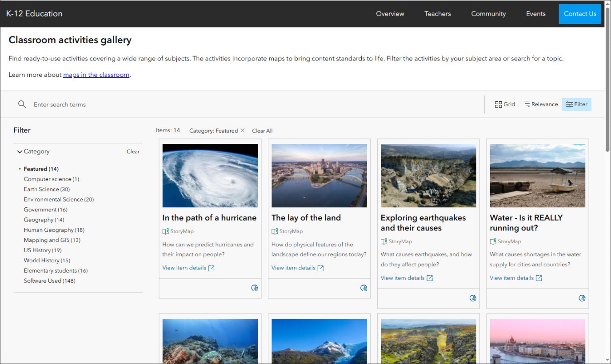The height and width of the screenshot is (364, 611).
Task: Deselect the Featured (14) category filter
Action: 41,169
